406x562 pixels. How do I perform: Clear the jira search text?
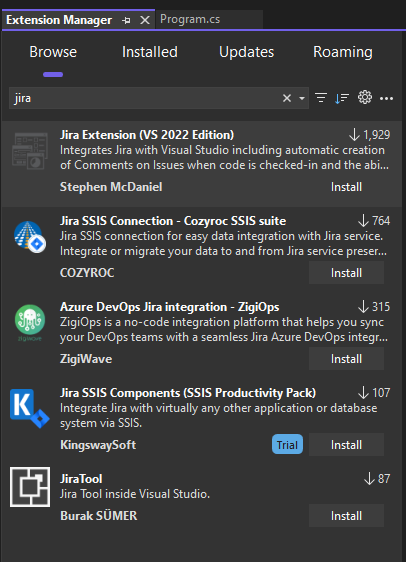pyautogui.click(x=287, y=98)
